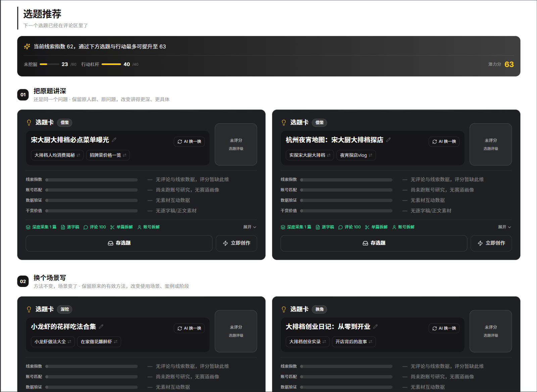This screenshot has width=537, height=392.
Task: Click swap icon on 在家做花雕醉虾 chip
Action: point(115,342)
